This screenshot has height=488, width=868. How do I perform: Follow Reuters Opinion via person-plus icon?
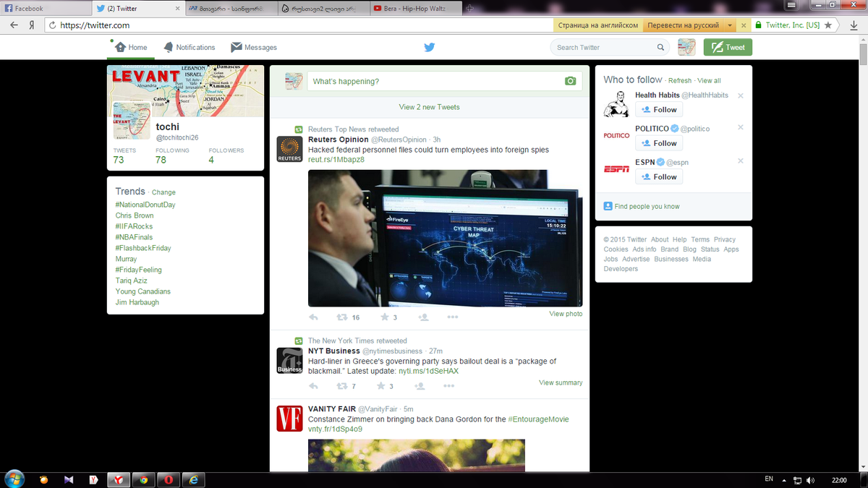coord(424,317)
